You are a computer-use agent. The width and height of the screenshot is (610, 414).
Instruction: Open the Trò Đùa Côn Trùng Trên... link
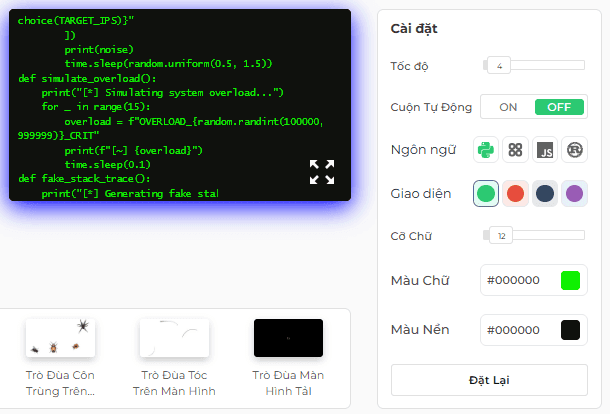click(60, 383)
